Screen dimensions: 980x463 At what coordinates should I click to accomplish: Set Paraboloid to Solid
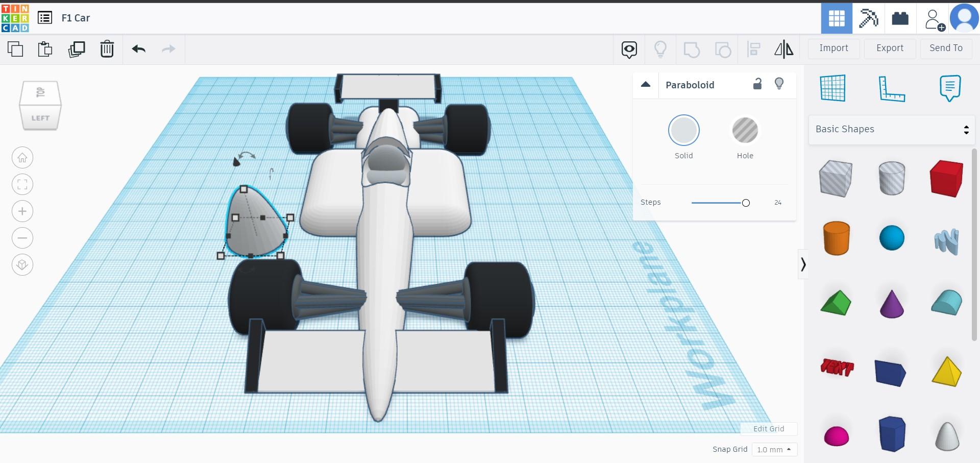pyautogui.click(x=684, y=130)
